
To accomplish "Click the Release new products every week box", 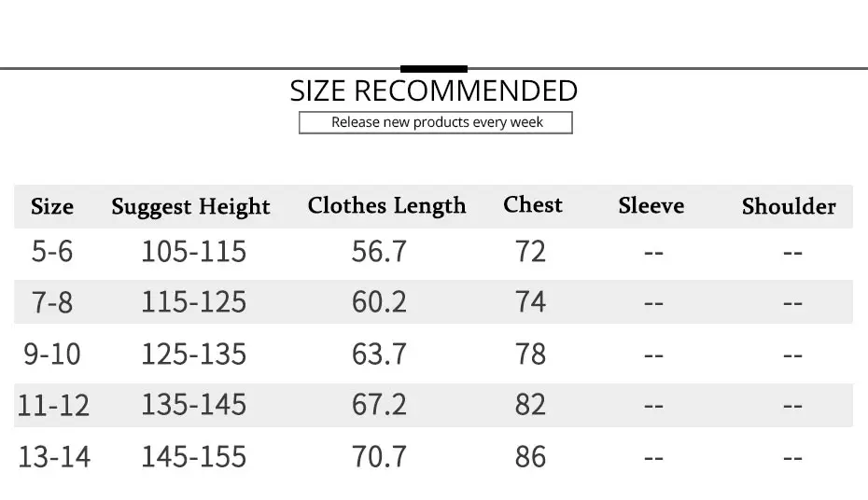I will click(436, 122).
